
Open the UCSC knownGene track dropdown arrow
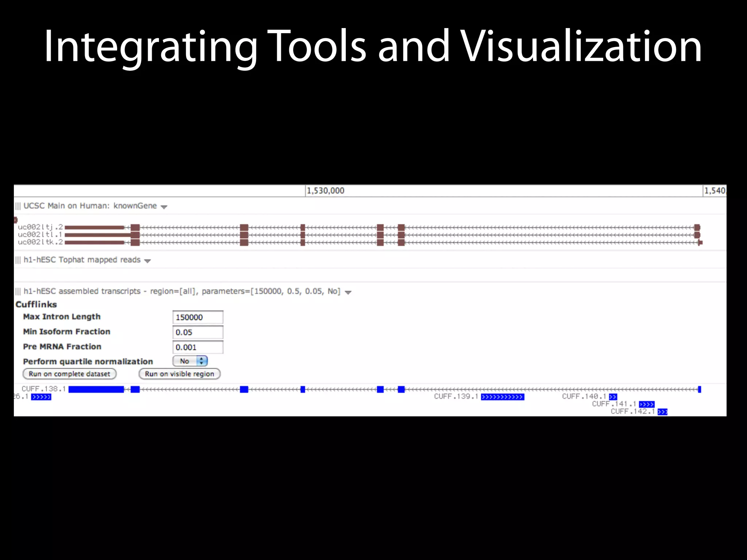click(164, 207)
